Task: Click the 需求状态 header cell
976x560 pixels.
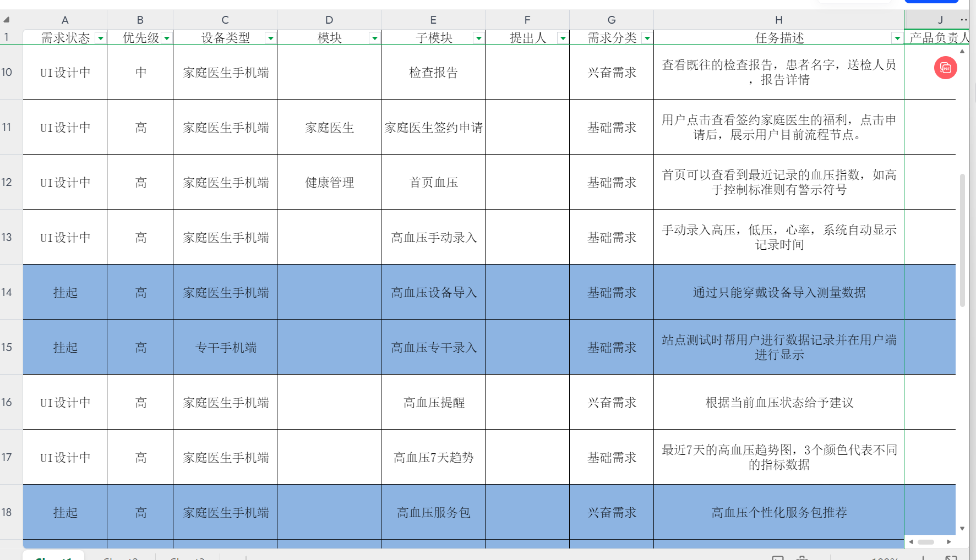Action: coord(65,37)
